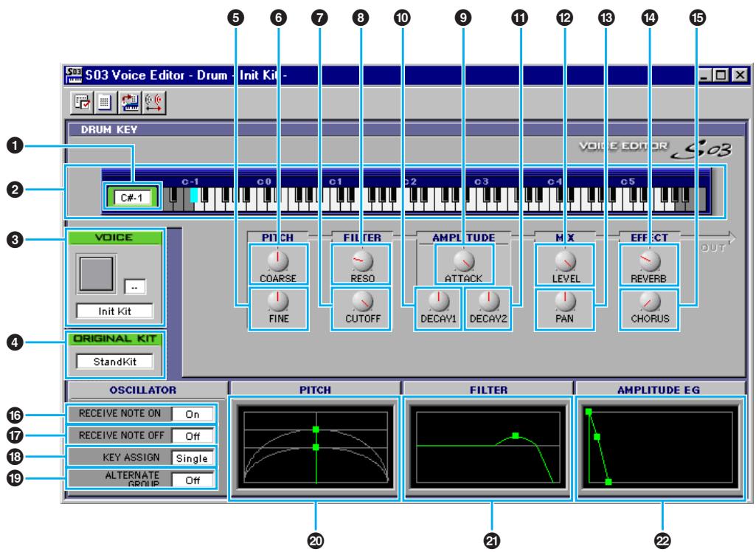Adjust the PAN knob
The image size is (756, 552).
(564, 301)
